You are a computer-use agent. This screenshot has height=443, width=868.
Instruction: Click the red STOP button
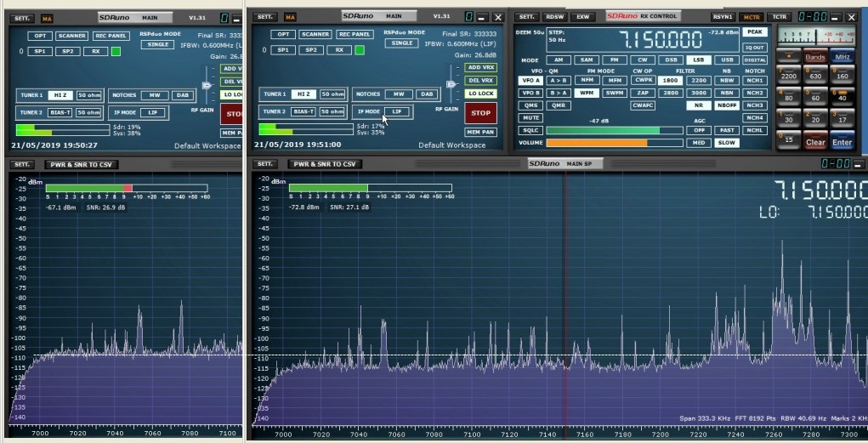480,113
